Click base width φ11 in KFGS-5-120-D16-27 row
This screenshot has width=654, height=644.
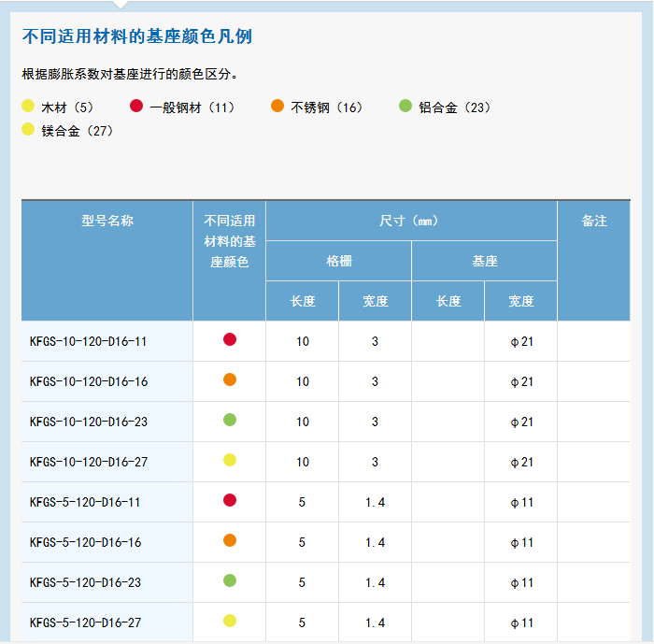(x=521, y=623)
